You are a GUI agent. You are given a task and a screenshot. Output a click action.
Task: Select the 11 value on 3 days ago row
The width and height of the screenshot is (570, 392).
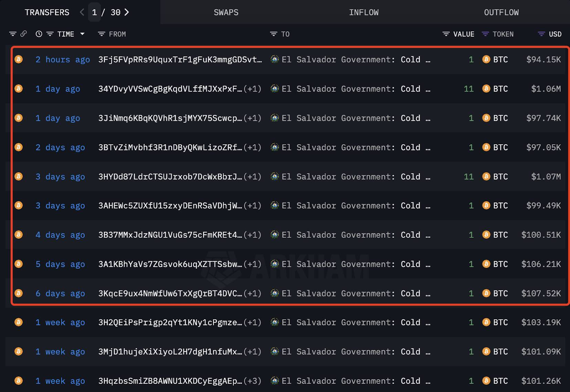pos(469,176)
